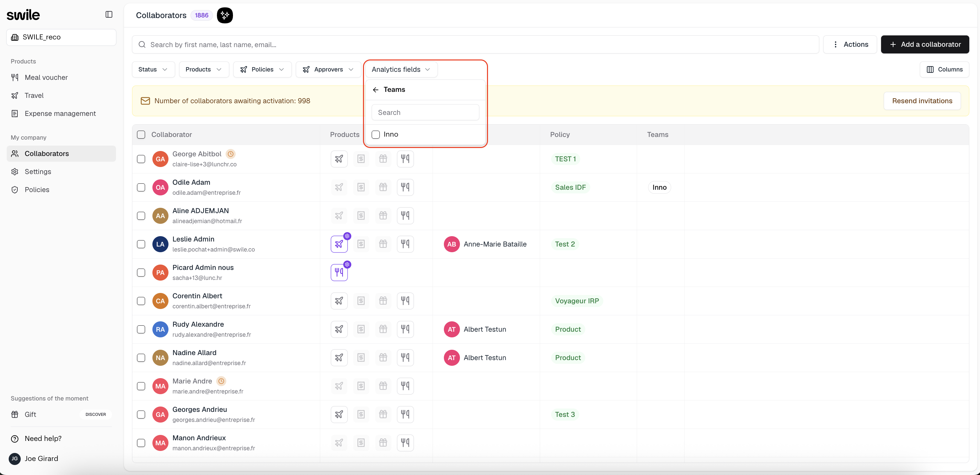Check Aline ADJEMJAN's row checkbox
The image size is (980, 475).
141,216
